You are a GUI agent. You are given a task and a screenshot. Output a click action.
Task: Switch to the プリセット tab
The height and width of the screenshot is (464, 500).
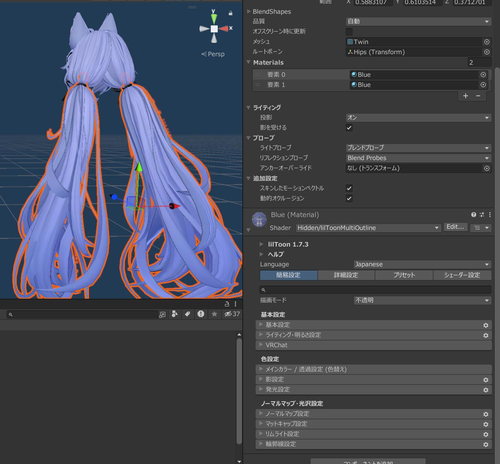click(404, 275)
